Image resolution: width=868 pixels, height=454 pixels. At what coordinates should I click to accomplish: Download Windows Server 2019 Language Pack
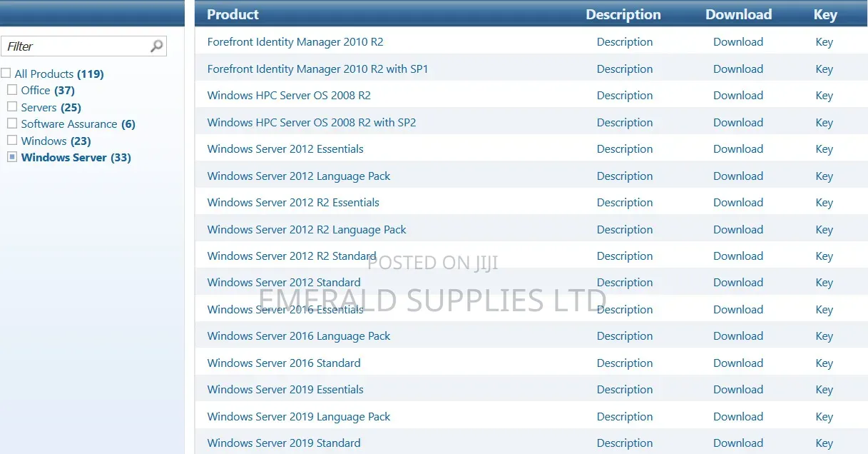pos(738,417)
